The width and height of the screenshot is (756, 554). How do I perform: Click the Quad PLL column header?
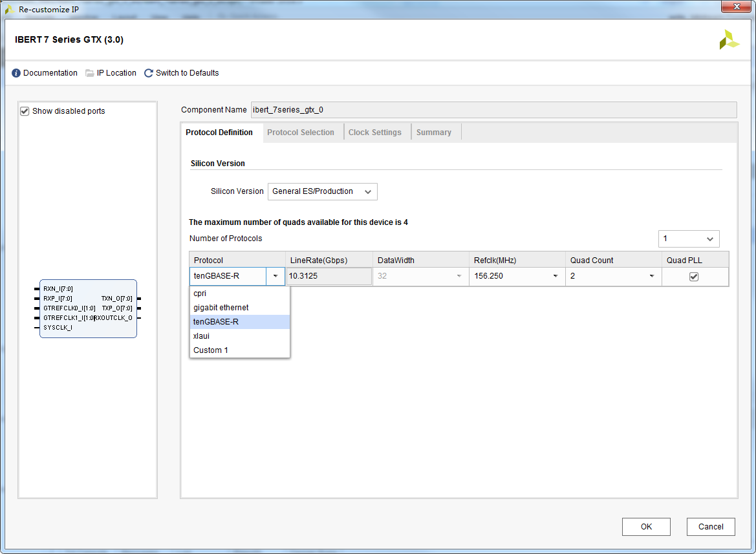click(x=695, y=260)
